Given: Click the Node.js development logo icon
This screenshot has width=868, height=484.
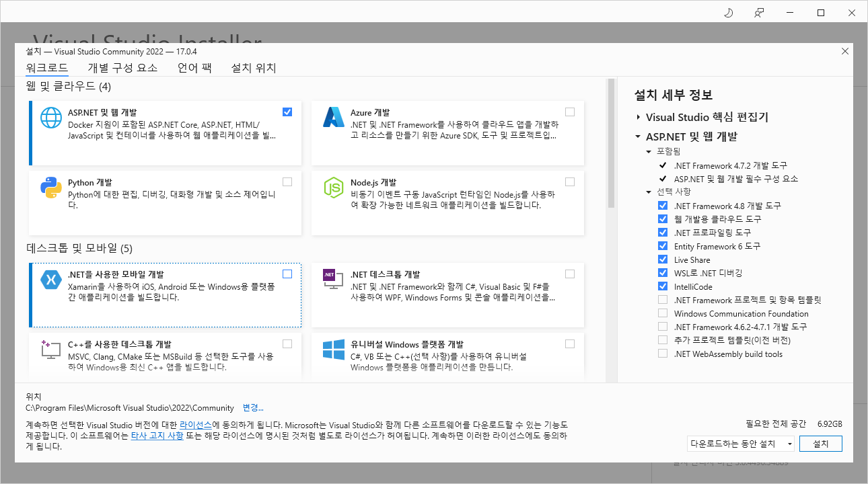Looking at the screenshot, I should 334,188.
